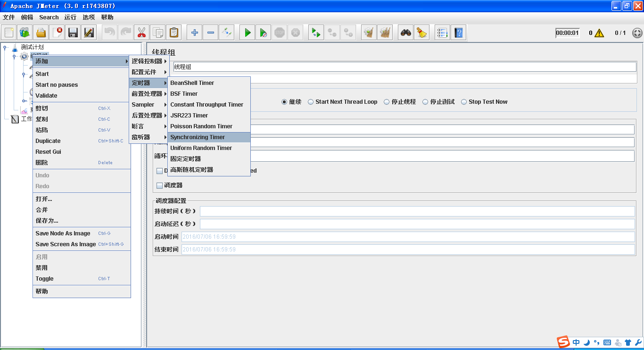Open the Search menu
This screenshot has height=350, width=644.
click(x=49, y=17)
